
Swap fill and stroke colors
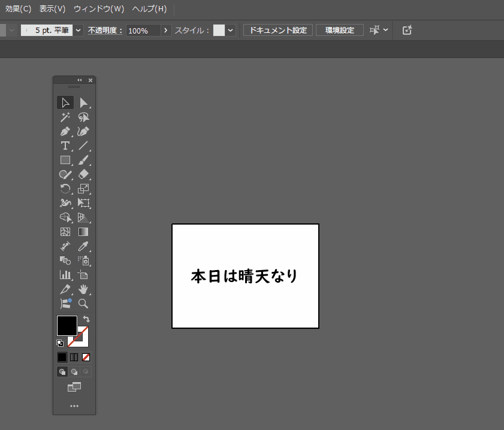pos(86,319)
